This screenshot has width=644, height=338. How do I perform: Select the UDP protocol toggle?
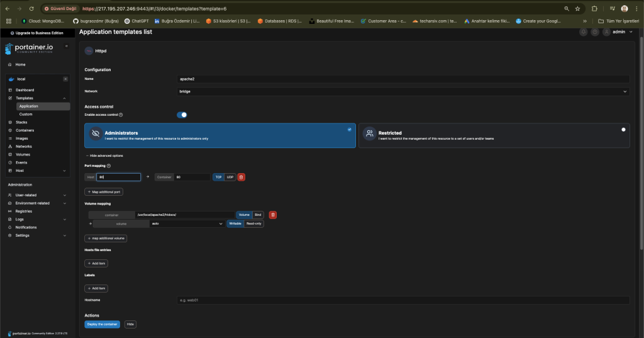coord(230,177)
